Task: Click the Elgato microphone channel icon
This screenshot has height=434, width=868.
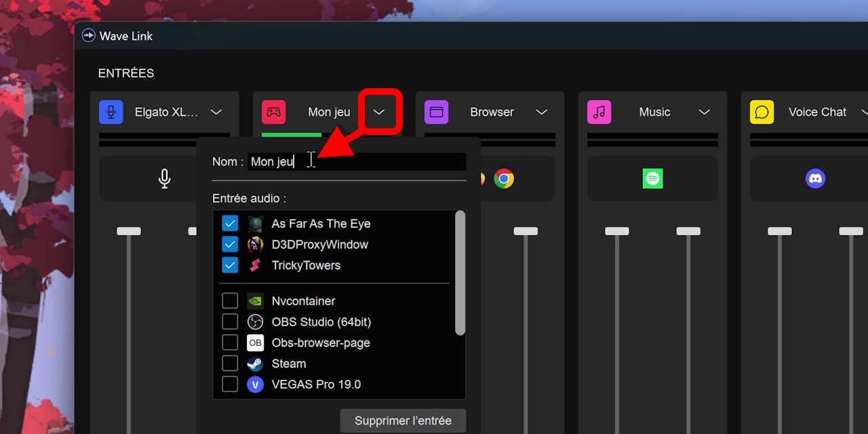Action: coord(111,112)
